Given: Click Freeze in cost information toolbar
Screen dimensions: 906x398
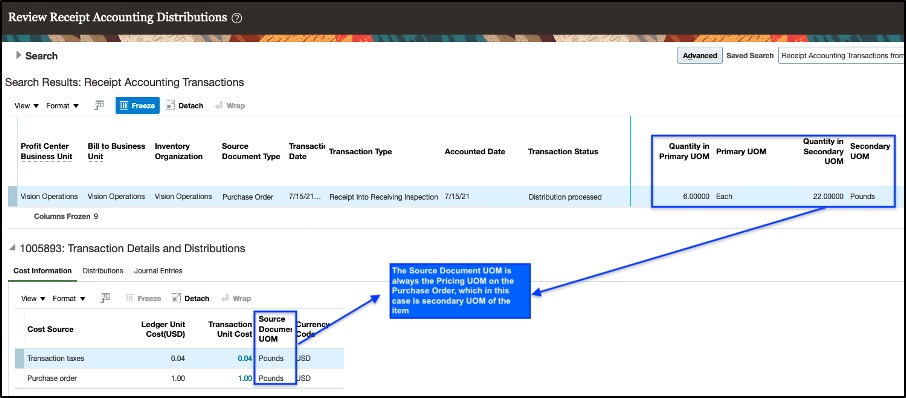Looking at the screenshot, I should tap(143, 299).
